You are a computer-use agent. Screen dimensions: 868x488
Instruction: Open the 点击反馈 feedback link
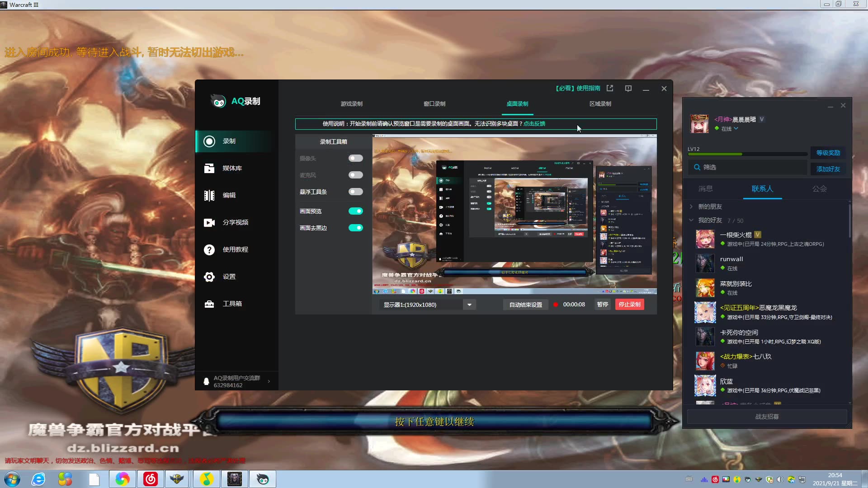[x=534, y=124]
